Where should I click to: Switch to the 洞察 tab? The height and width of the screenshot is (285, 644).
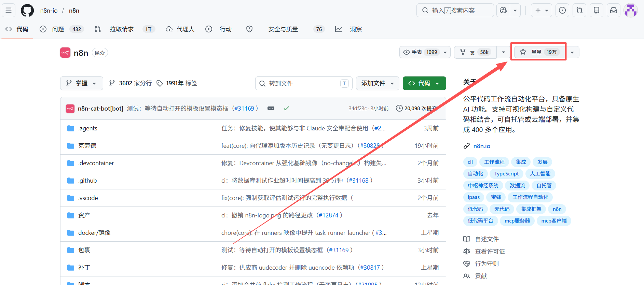[x=348, y=29]
